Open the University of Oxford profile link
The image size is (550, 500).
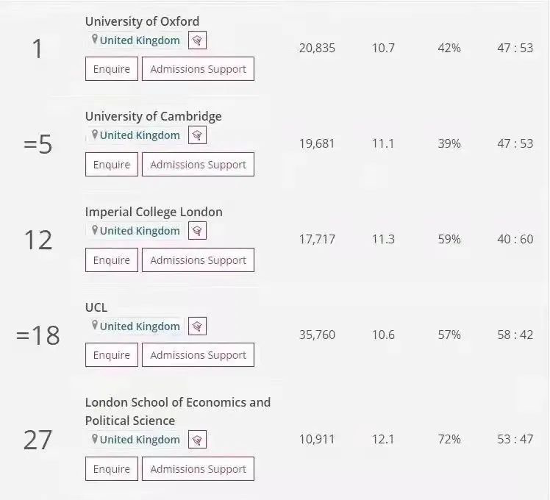[x=142, y=21]
